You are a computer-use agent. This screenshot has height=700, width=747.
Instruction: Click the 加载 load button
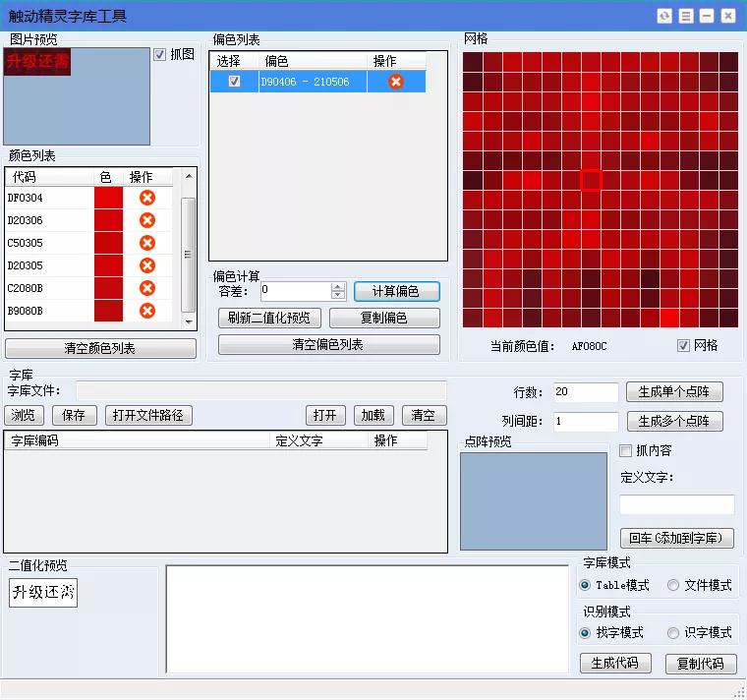373,415
